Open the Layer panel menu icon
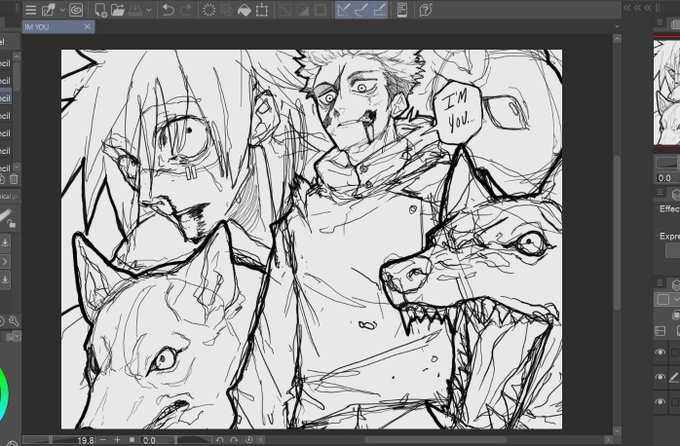This screenshot has width=680, height=446. pyautogui.click(x=660, y=283)
